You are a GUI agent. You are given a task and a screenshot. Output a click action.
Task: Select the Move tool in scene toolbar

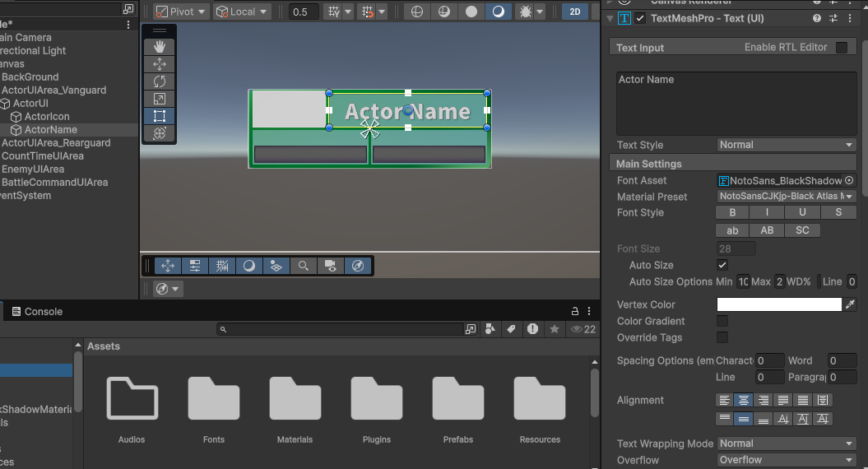[x=160, y=64]
